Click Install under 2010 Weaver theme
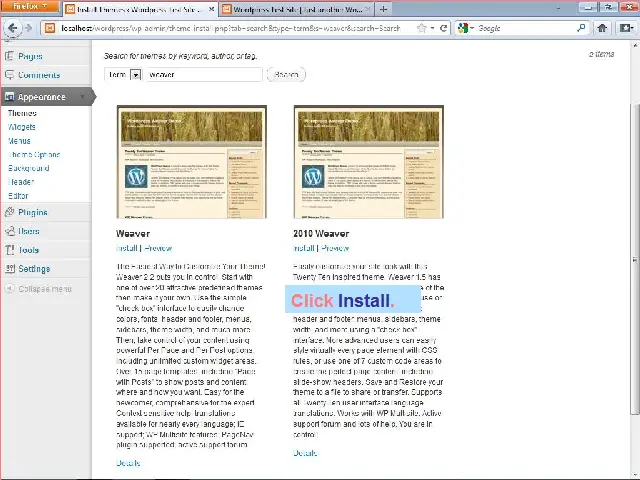 [x=304, y=248]
